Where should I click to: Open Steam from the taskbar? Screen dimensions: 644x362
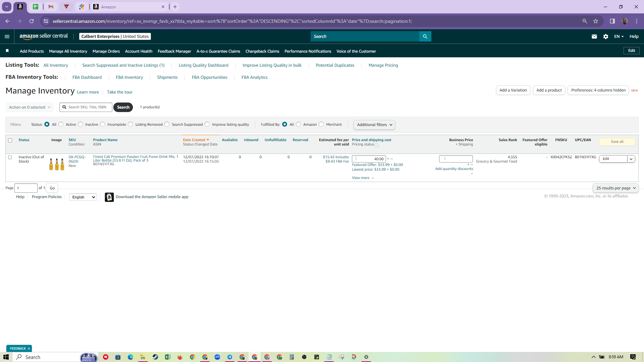[x=155, y=357]
